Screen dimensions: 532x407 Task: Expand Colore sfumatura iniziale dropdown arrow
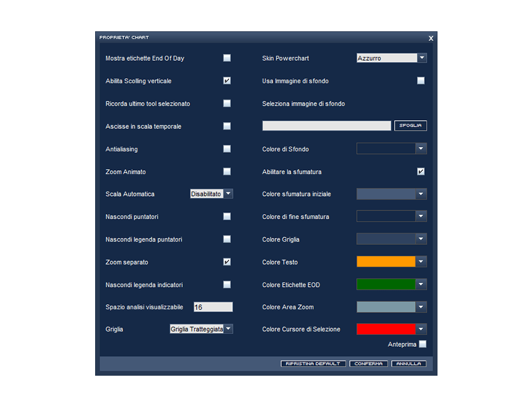(421, 194)
